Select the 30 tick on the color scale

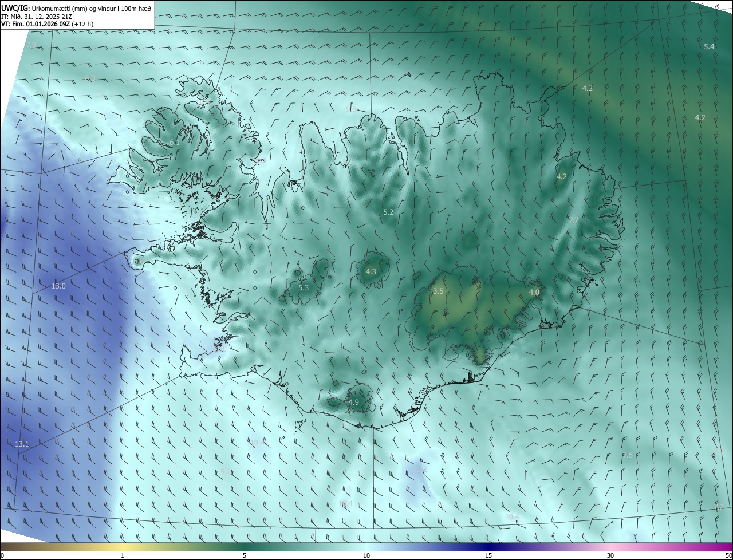pyautogui.click(x=610, y=556)
